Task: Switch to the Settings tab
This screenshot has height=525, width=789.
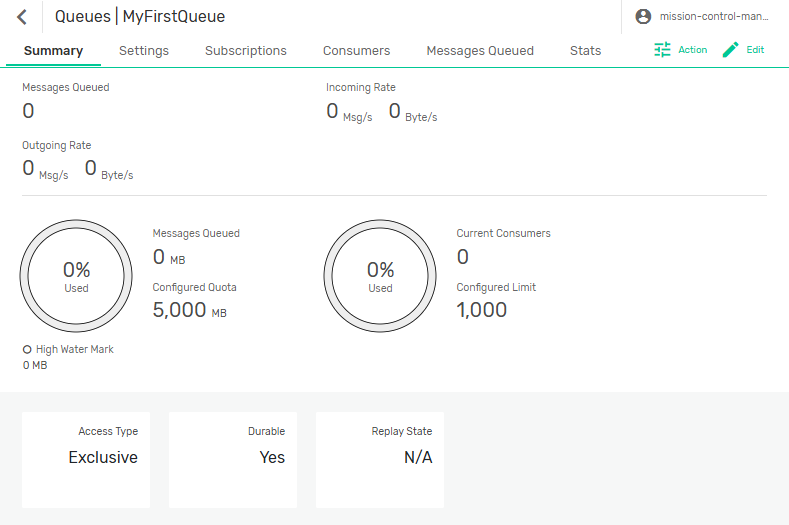Action: (x=144, y=51)
